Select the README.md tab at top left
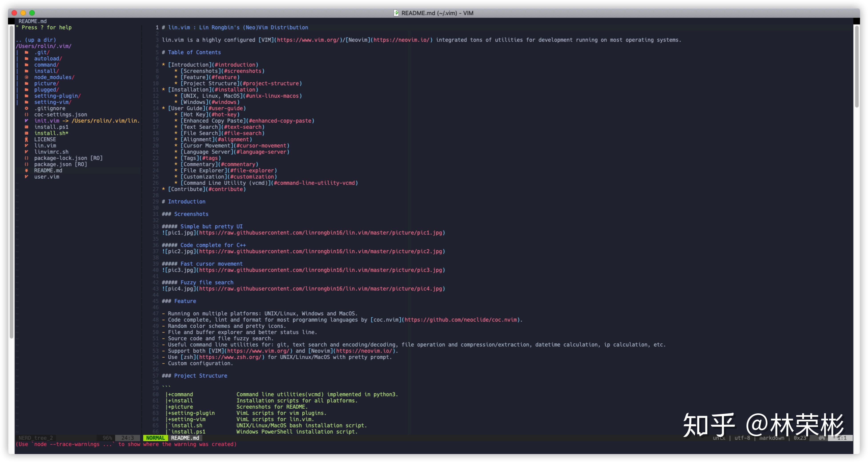Screen dimensions: 868x462 (32, 21)
